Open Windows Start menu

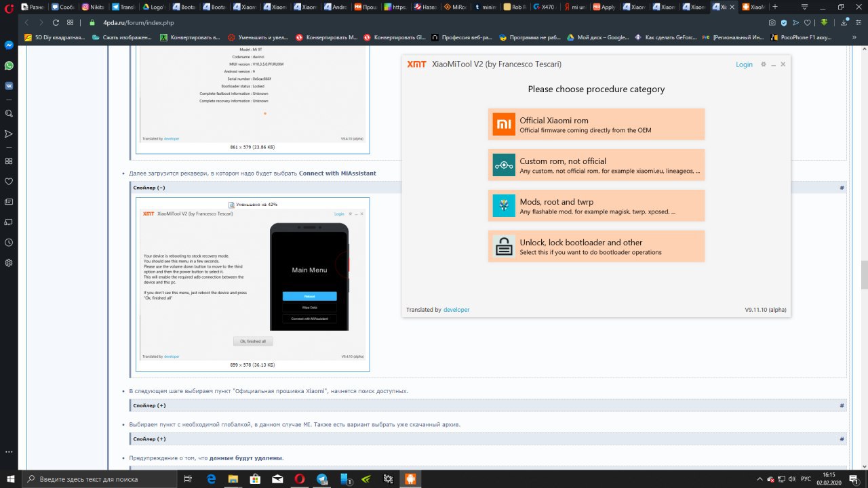tap(11, 479)
